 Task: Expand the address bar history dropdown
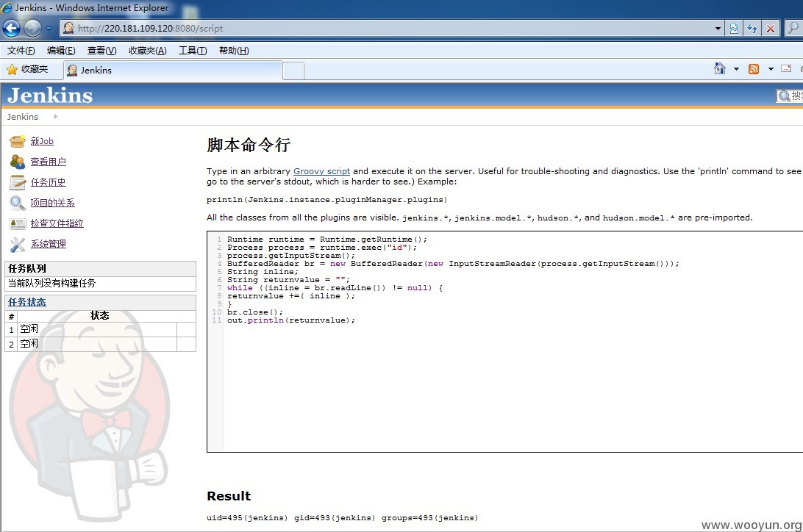pos(718,29)
